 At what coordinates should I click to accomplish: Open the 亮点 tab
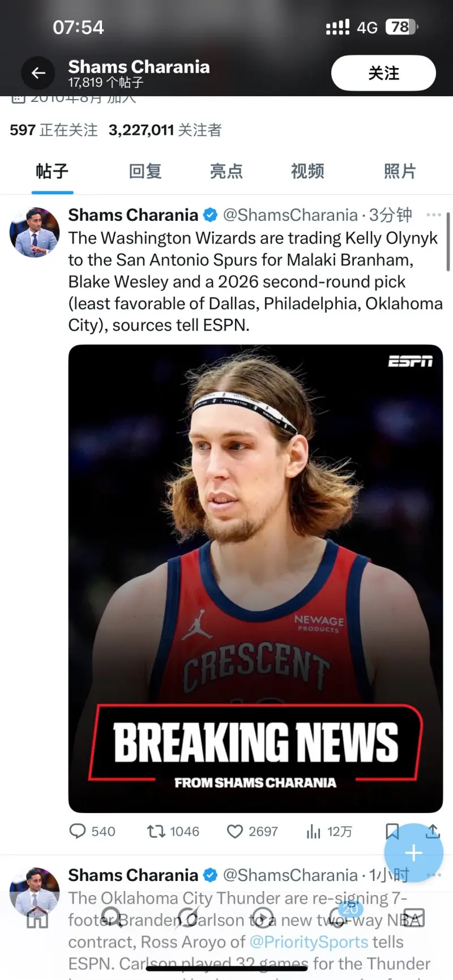tap(226, 171)
